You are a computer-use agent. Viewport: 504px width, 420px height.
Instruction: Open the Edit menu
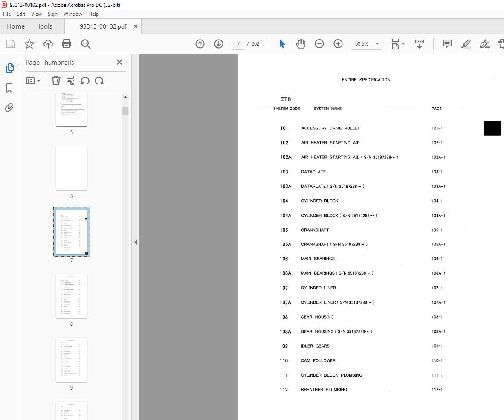[21, 14]
